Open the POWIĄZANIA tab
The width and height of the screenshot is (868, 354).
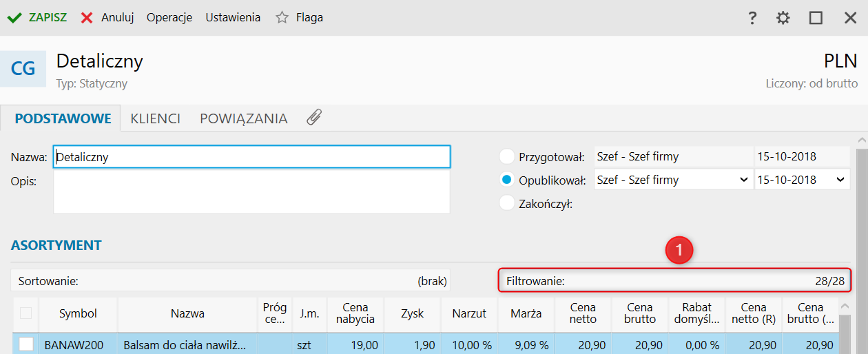[243, 118]
